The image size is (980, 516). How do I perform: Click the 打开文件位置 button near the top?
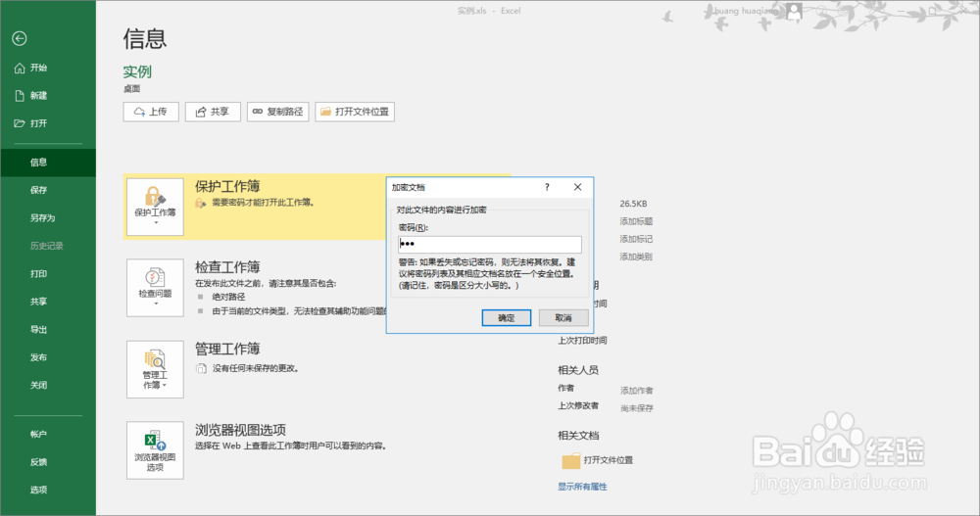click(x=355, y=112)
